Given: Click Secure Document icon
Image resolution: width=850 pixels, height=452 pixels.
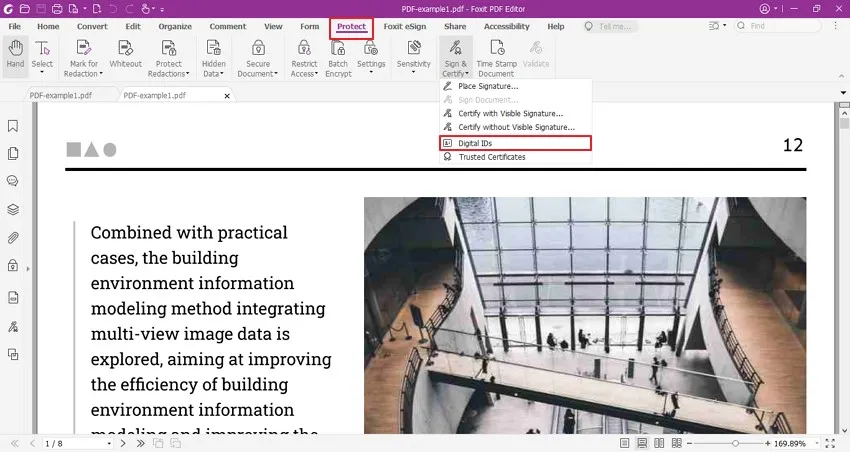Looking at the screenshot, I should (x=258, y=49).
